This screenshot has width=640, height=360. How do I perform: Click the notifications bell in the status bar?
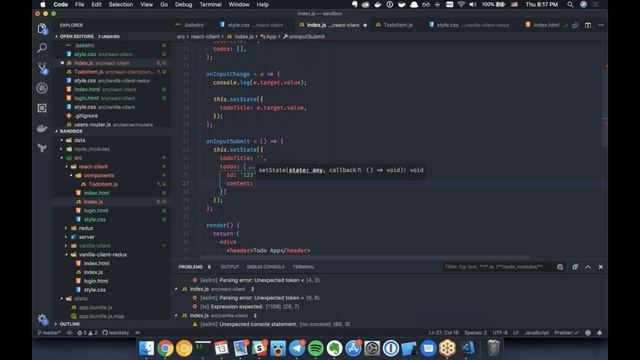pos(599,333)
